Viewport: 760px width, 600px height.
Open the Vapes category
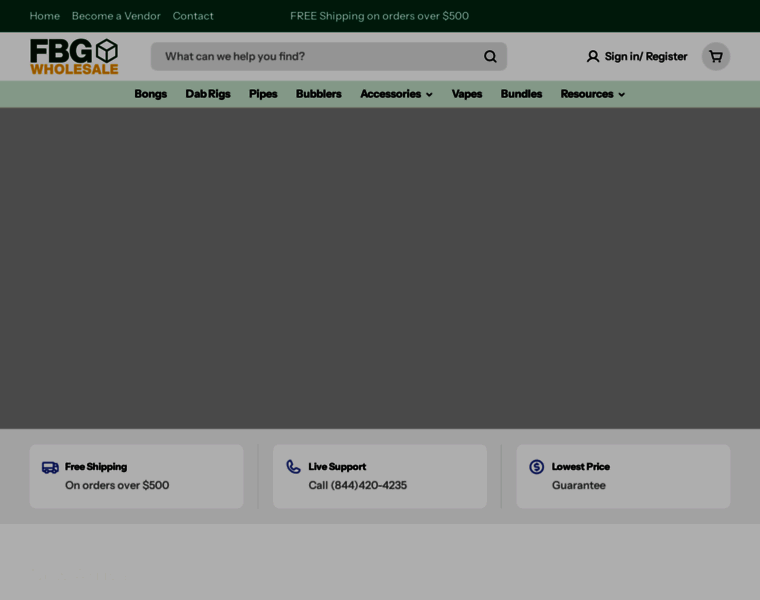pyautogui.click(x=467, y=94)
